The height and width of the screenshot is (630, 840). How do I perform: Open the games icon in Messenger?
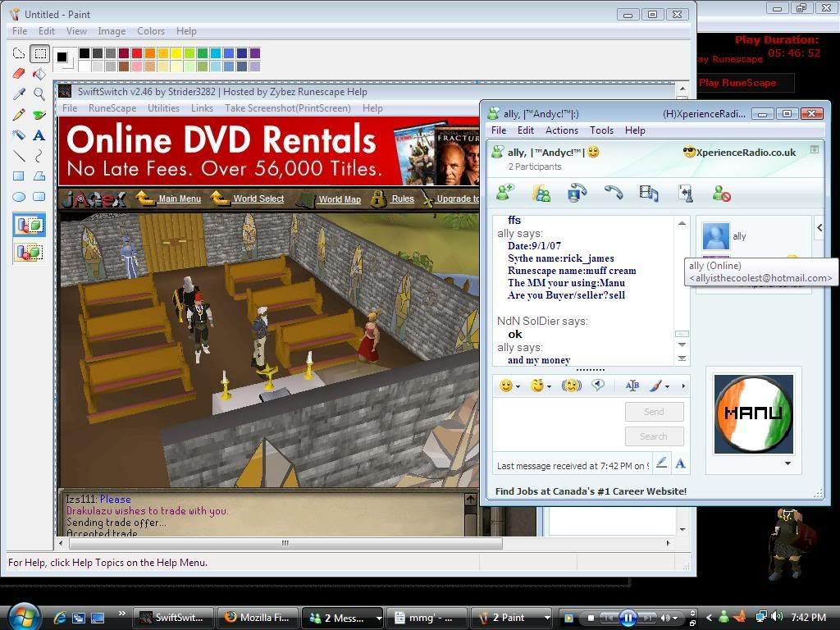(x=687, y=193)
